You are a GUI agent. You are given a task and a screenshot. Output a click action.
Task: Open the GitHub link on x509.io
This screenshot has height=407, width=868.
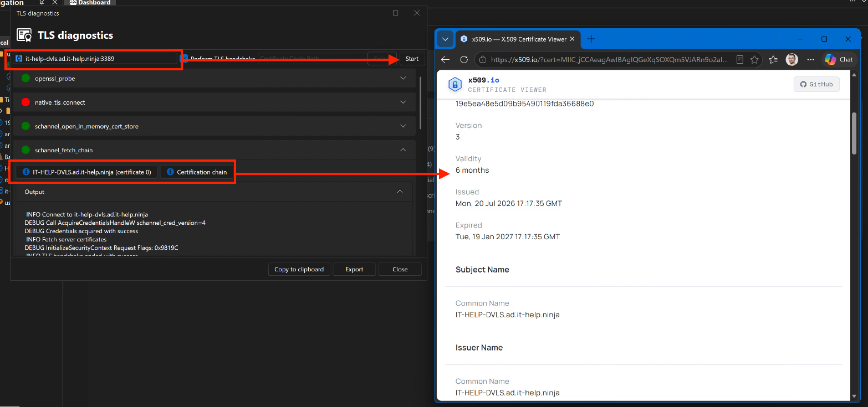pyautogui.click(x=816, y=84)
